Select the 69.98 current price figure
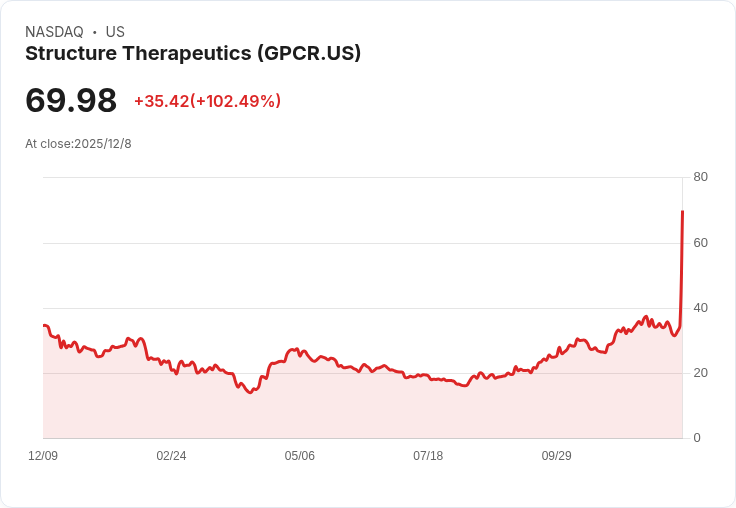The width and height of the screenshot is (736, 508). click(x=71, y=100)
